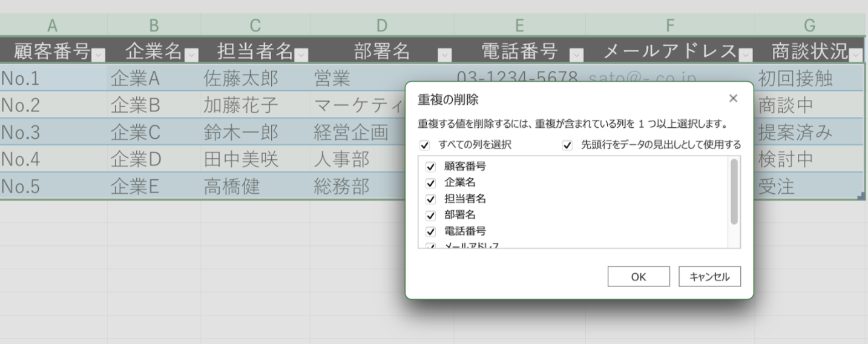This screenshot has height=344, width=868.
Task: Close the 重複の削除 dialog
Action: pyautogui.click(x=733, y=98)
